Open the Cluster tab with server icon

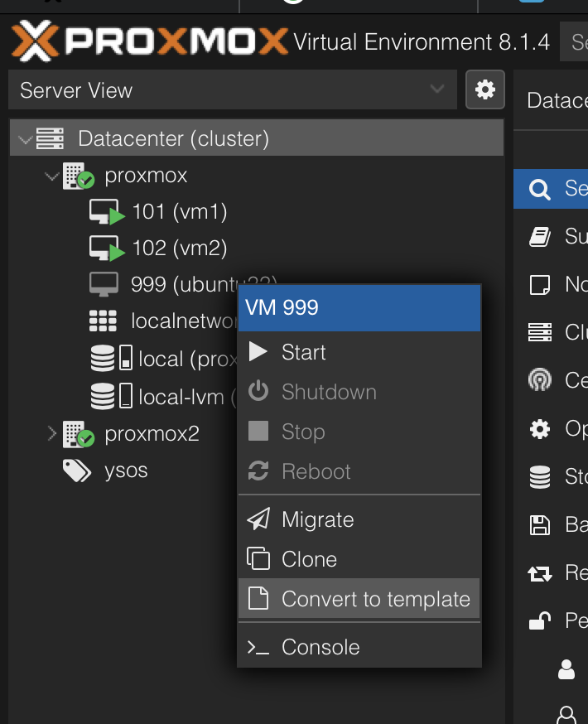click(551, 332)
